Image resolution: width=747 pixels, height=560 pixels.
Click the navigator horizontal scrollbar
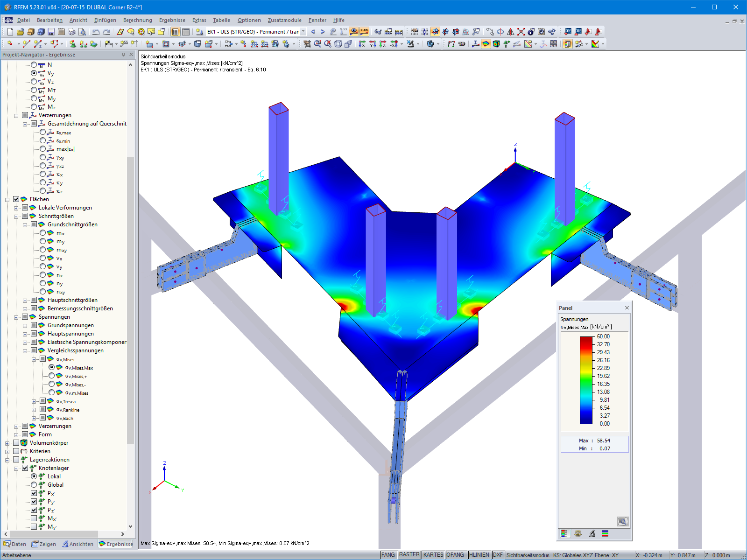click(54, 534)
